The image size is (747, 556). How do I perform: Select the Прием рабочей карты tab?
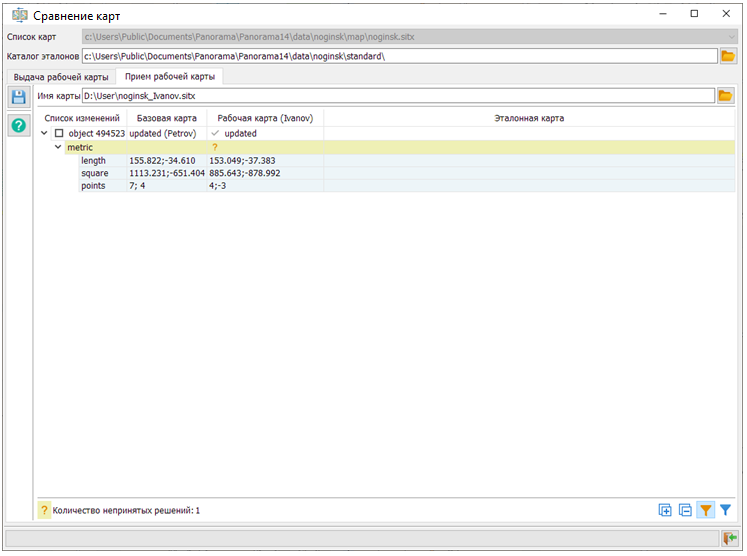pos(170,76)
